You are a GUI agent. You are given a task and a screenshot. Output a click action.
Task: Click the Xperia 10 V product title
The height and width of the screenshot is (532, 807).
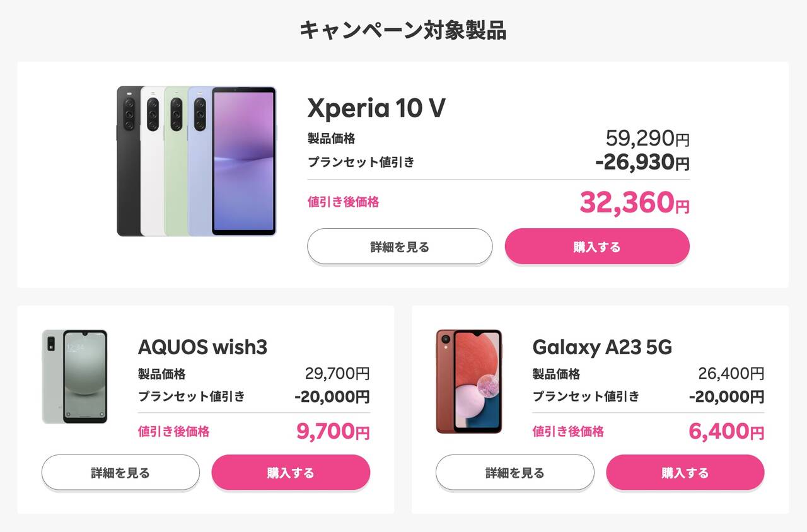click(376, 108)
